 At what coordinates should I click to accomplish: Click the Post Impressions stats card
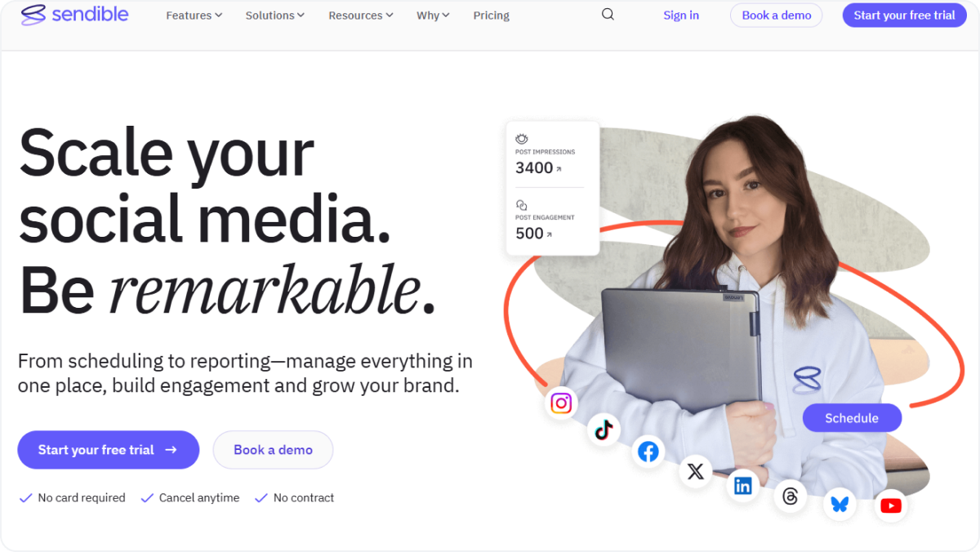tap(553, 154)
